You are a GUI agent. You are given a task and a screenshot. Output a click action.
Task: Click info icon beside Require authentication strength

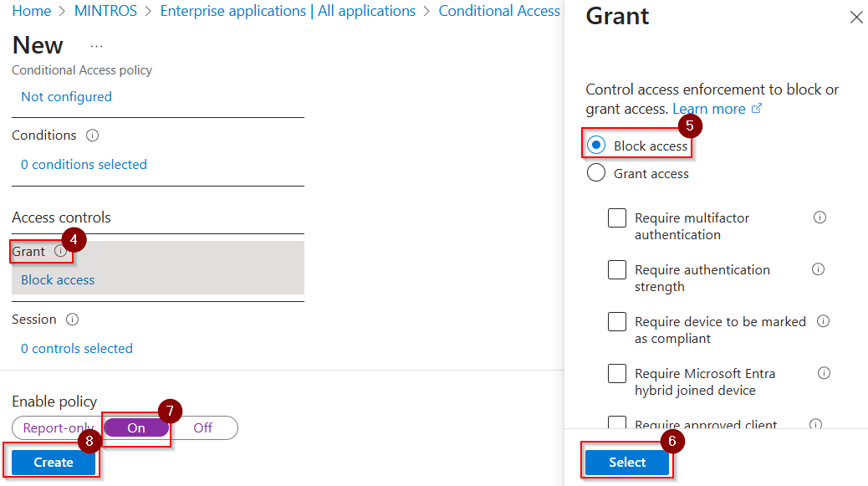click(819, 269)
